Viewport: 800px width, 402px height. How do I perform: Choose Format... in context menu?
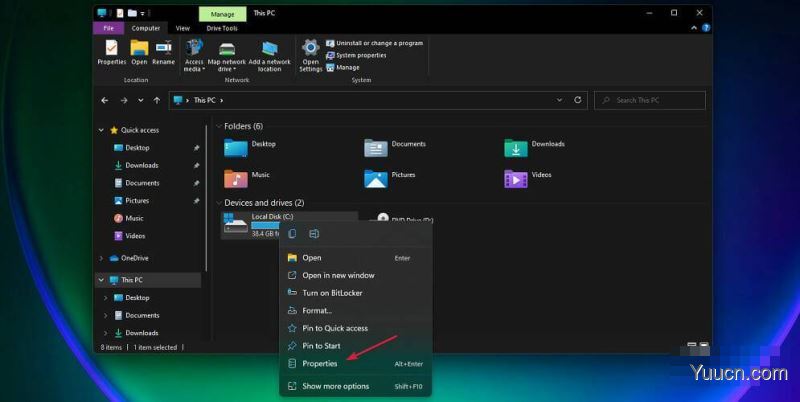(x=356, y=311)
